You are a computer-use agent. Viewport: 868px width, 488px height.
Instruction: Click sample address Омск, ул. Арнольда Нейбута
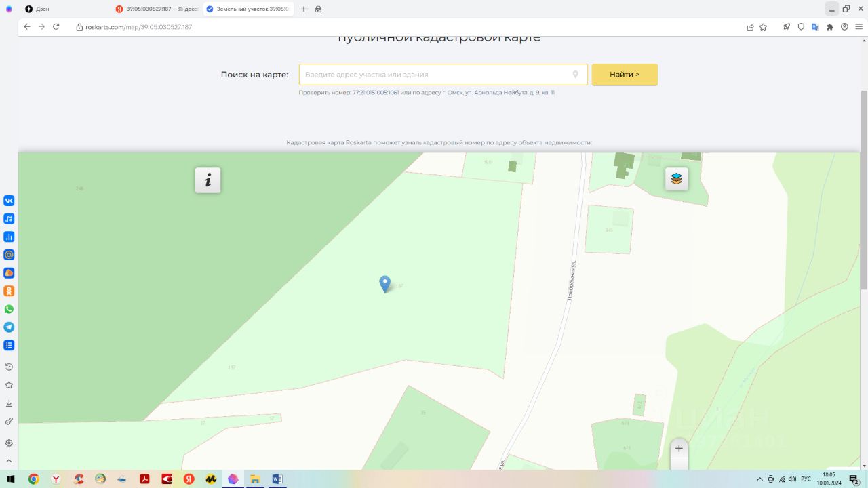tap(498, 93)
